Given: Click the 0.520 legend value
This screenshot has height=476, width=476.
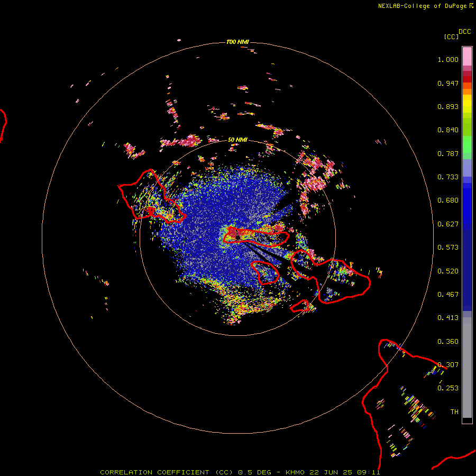Looking at the screenshot, I should pos(448,271).
